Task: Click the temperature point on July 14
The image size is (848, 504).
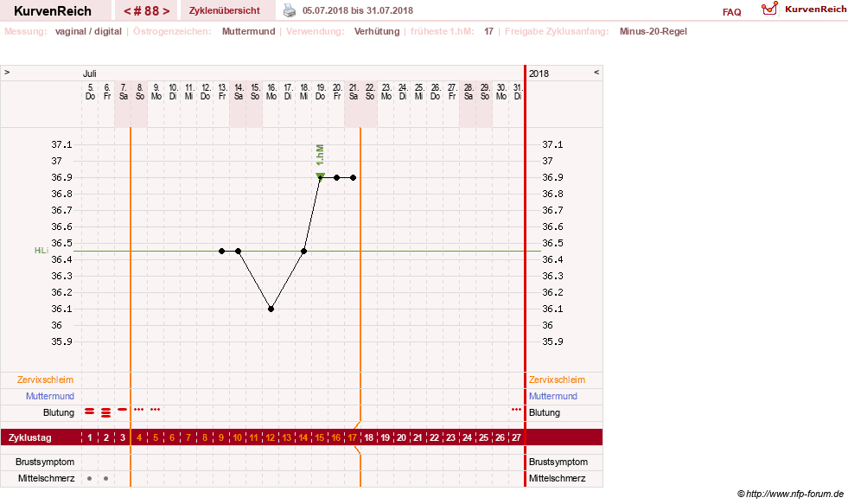Action: tap(238, 251)
